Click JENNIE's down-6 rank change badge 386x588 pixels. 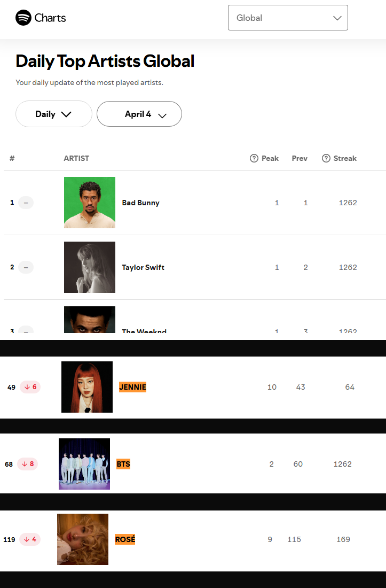[x=30, y=387]
